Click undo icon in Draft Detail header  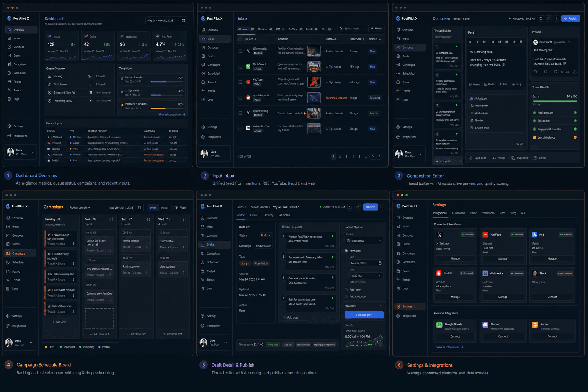[x=350, y=207]
